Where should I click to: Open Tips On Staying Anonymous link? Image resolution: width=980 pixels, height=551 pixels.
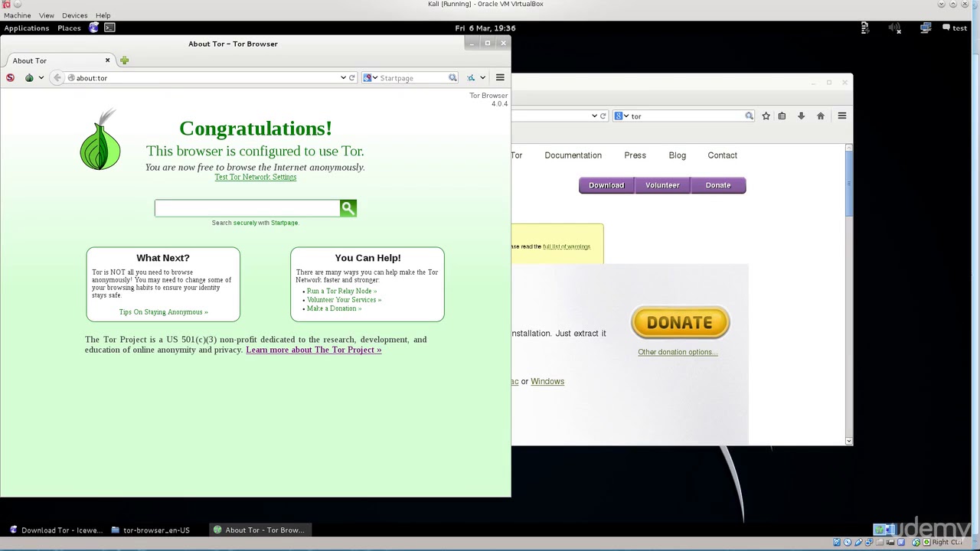[x=163, y=311]
